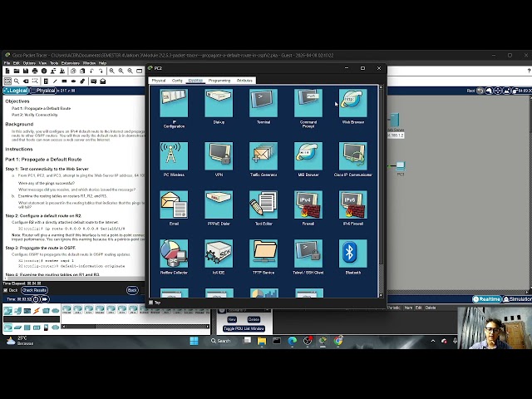Open the Options menu
The height and width of the screenshot is (399, 532).
[x=29, y=63]
